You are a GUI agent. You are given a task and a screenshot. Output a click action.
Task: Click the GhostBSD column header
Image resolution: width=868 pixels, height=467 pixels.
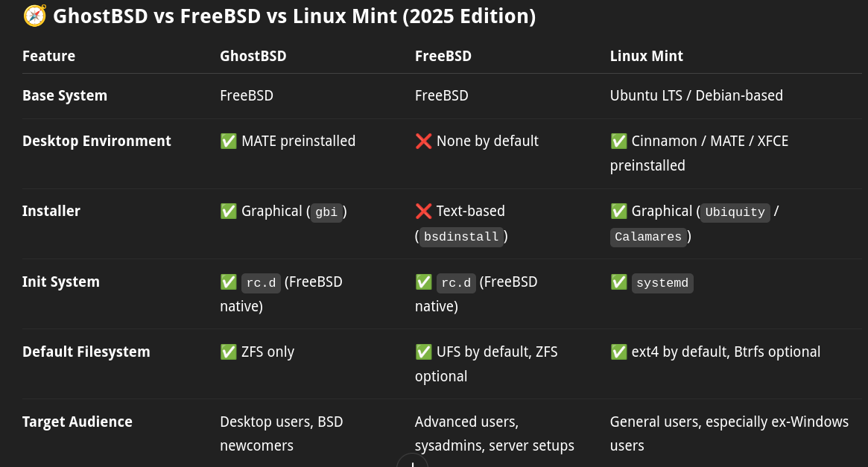(253, 56)
